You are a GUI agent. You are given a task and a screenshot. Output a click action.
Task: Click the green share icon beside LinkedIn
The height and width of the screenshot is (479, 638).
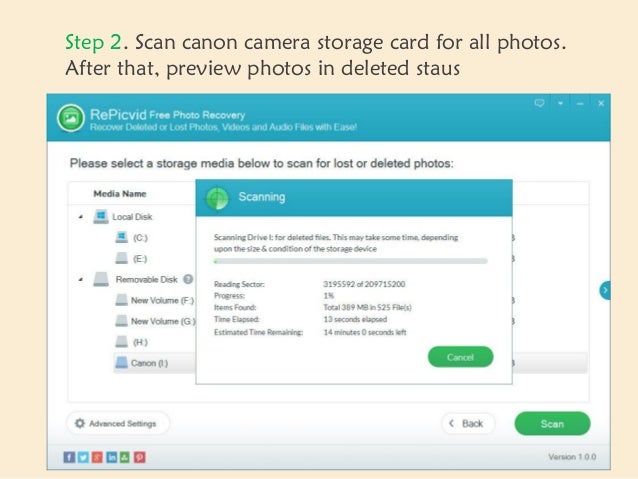click(x=125, y=457)
